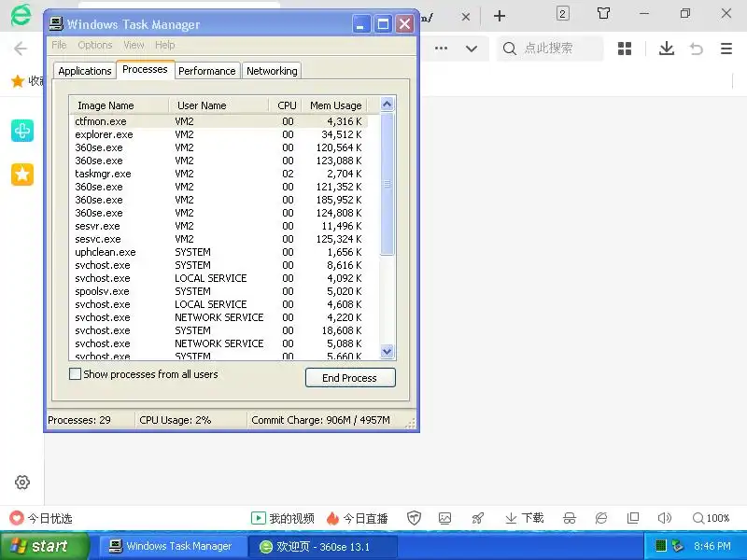Image resolution: width=747 pixels, height=560 pixels.
Task: Open the extensions grid icon
Action: (x=625, y=49)
